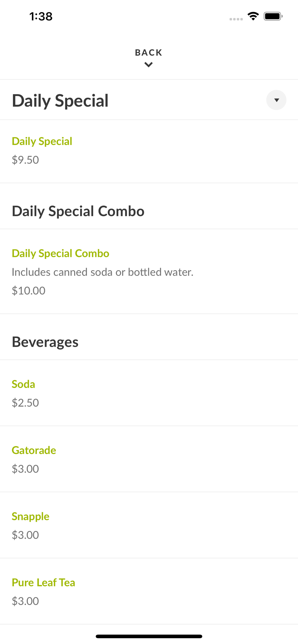This screenshot has width=298, height=644.
Task: Select the Pure Leaf Tea item
Action: tap(44, 582)
